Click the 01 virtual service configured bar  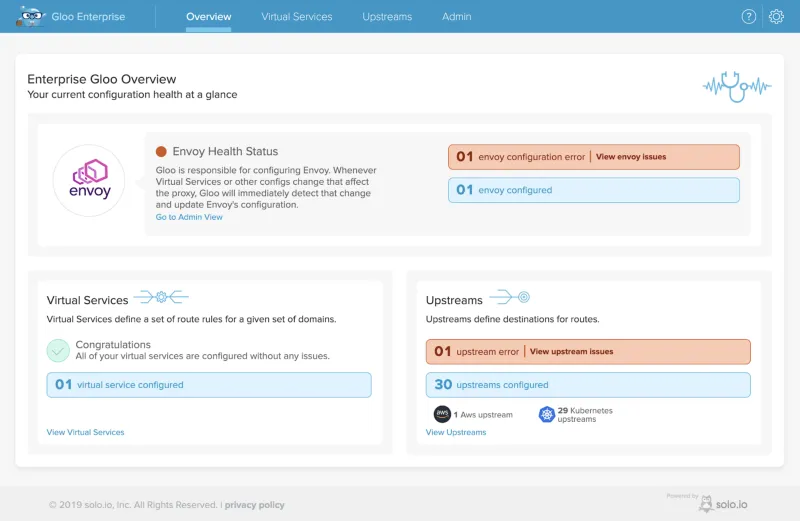pos(209,385)
